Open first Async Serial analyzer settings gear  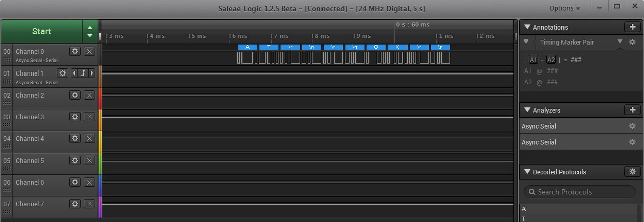[632, 126]
